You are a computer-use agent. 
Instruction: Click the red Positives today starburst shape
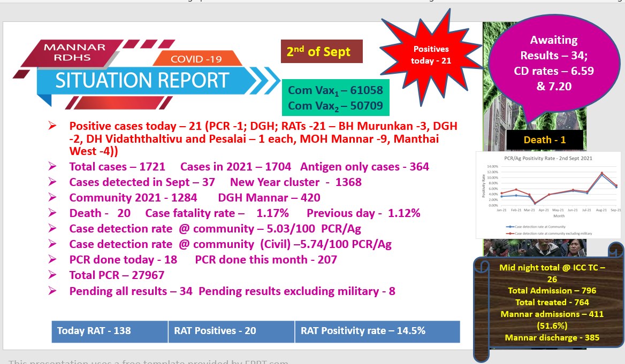click(431, 56)
